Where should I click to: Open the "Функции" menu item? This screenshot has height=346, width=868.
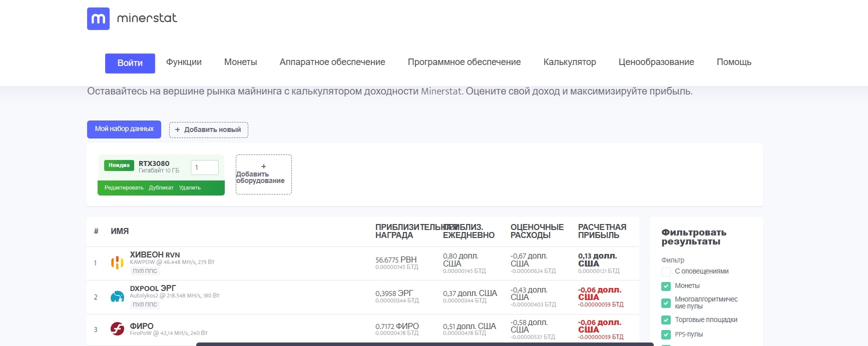point(184,62)
